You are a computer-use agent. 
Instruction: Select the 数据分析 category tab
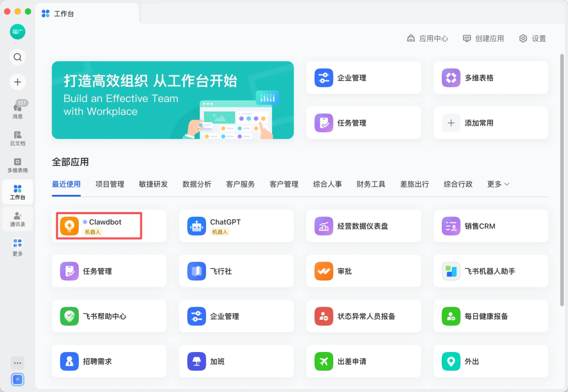pyautogui.click(x=197, y=184)
